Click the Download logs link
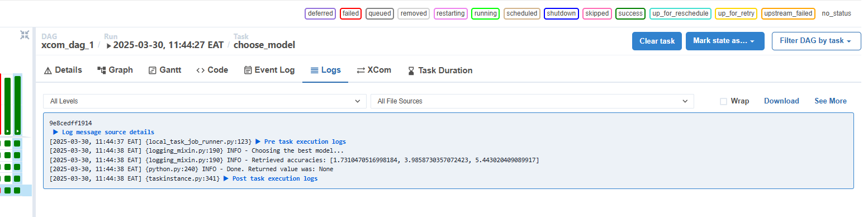The height and width of the screenshot is (217, 868). tap(781, 101)
